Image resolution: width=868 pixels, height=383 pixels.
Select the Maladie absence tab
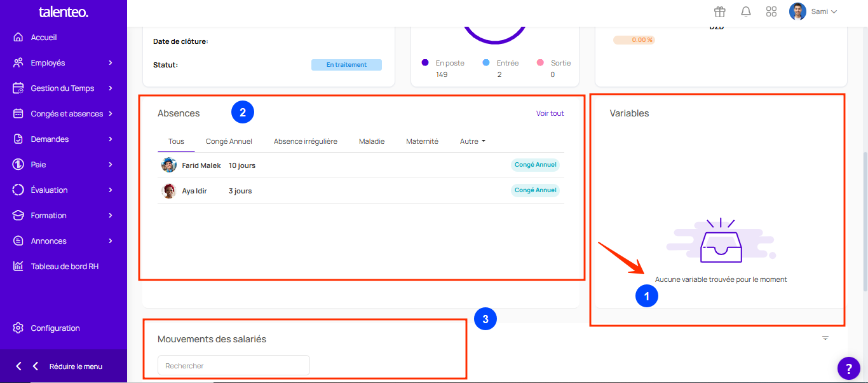[372, 141]
